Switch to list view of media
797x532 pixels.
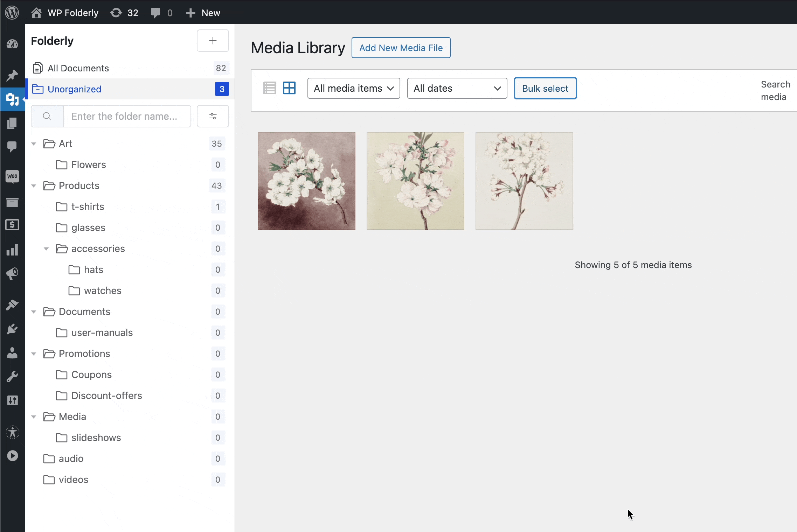[x=269, y=88]
